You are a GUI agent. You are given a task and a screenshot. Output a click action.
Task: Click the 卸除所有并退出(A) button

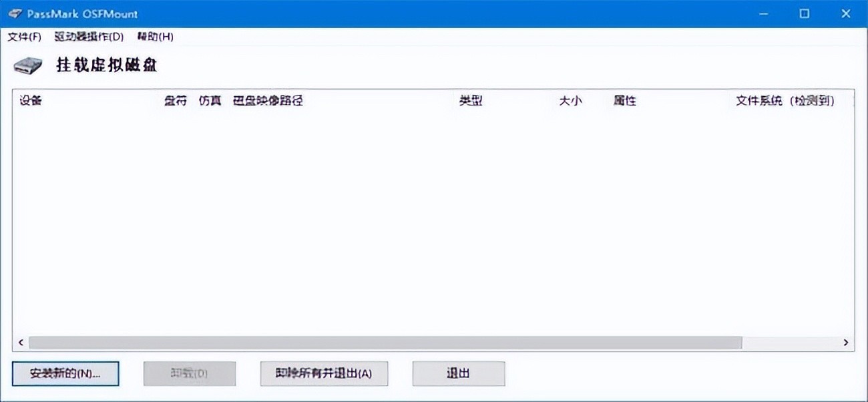point(324,373)
